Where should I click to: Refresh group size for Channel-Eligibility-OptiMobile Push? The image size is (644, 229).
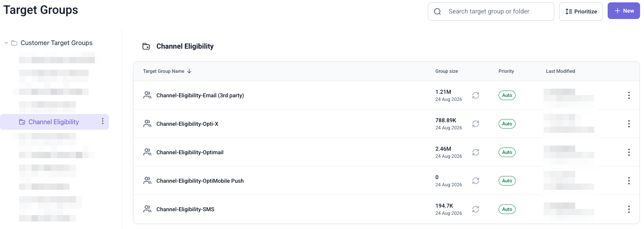pos(476,181)
